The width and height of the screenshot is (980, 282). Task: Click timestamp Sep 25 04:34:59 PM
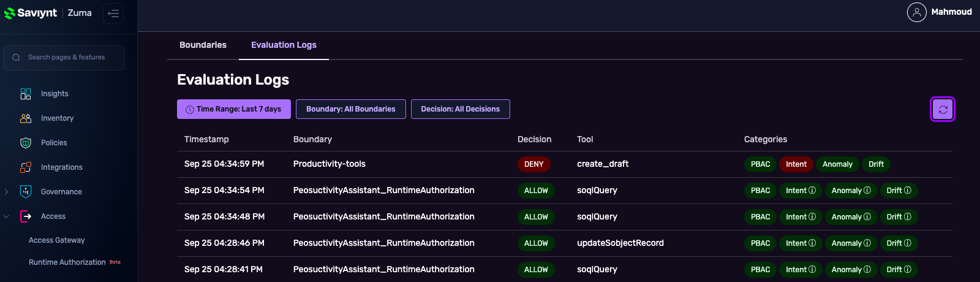coord(224,164)
